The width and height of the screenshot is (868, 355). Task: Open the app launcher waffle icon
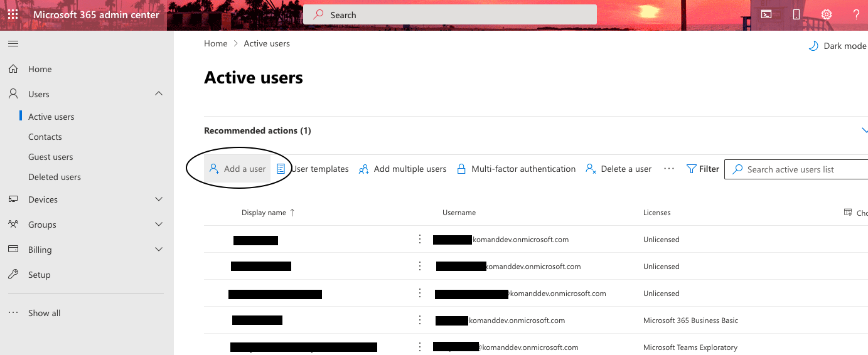pyautogui.click(x=13, y=14)
